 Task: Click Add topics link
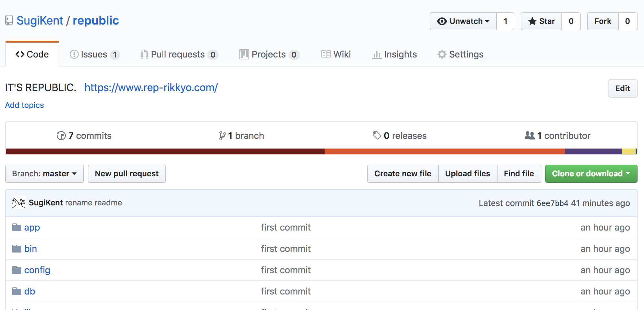25,105
